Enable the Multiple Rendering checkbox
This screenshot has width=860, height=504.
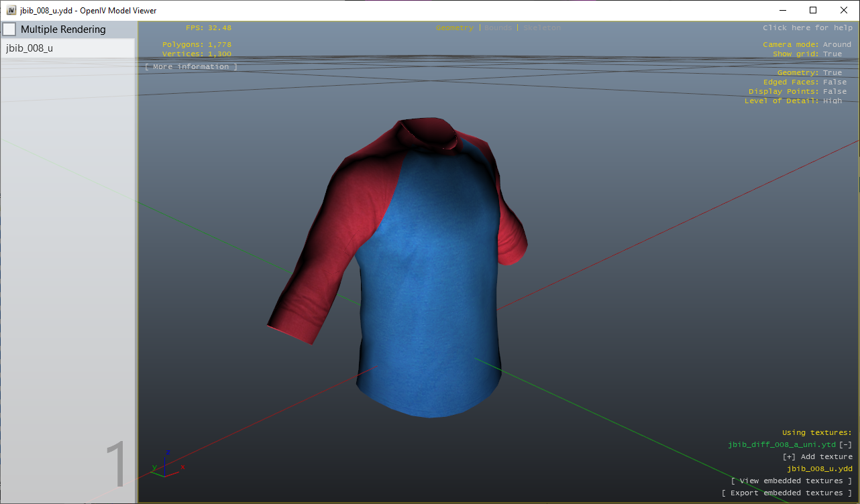(x=9, y=29)
